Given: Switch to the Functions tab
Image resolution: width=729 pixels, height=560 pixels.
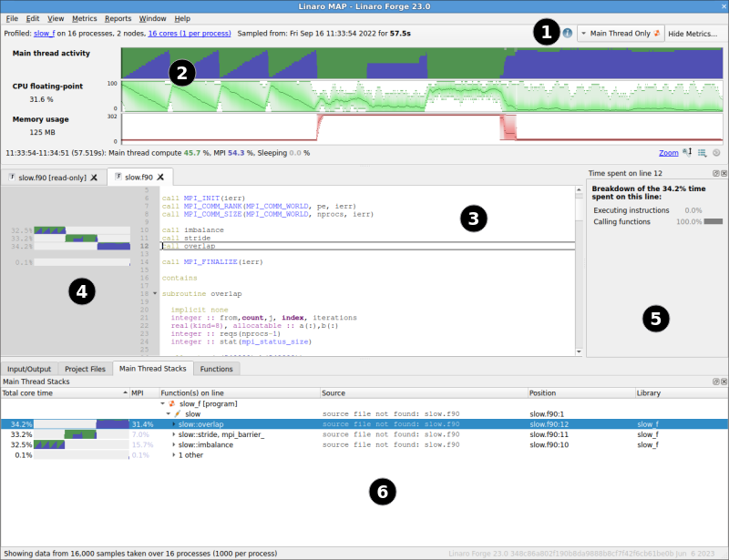Looking at the screenshot, I should (216, 369).
